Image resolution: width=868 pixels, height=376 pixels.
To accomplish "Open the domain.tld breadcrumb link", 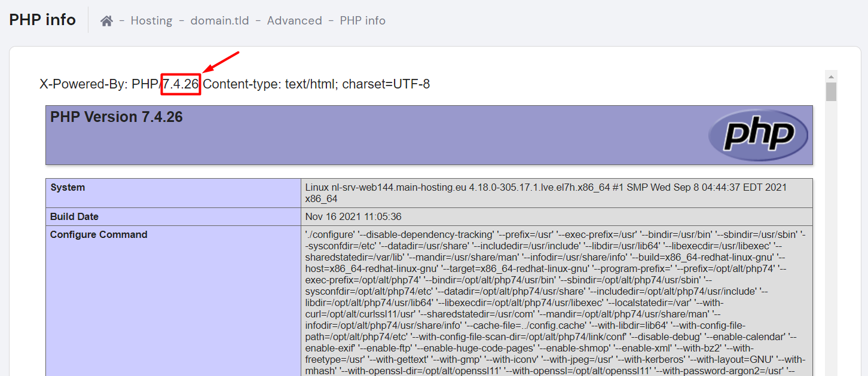I will point(219,20).
